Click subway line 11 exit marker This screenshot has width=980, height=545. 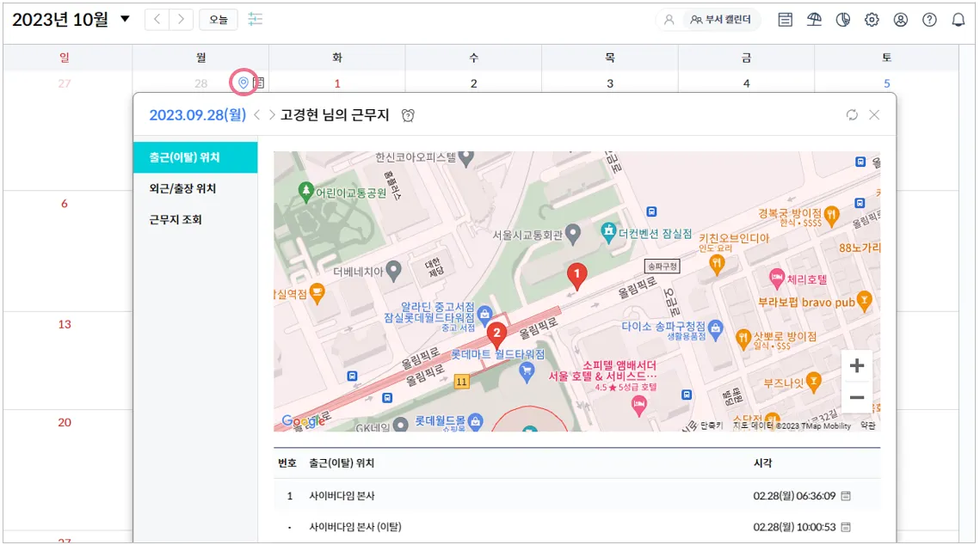coord(461,382)
